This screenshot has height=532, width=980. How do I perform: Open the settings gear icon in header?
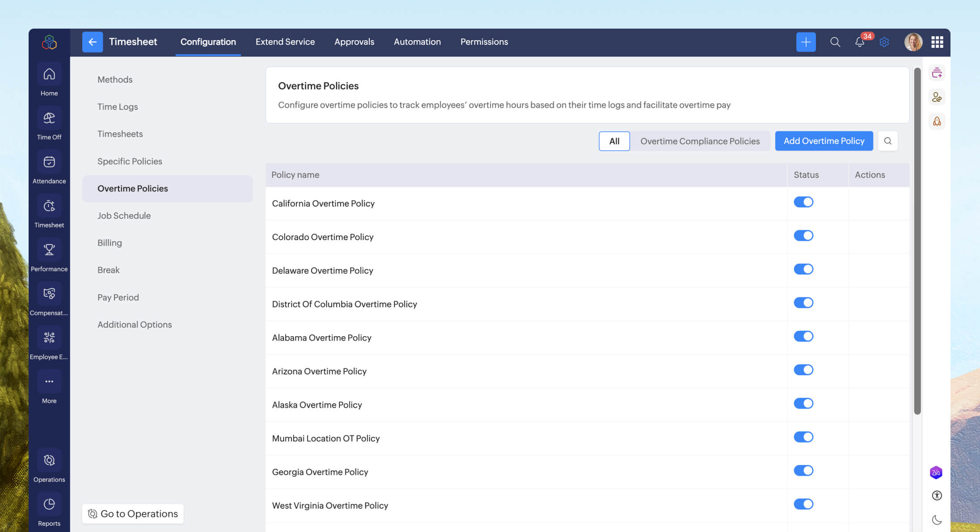[x=884, y=42]
